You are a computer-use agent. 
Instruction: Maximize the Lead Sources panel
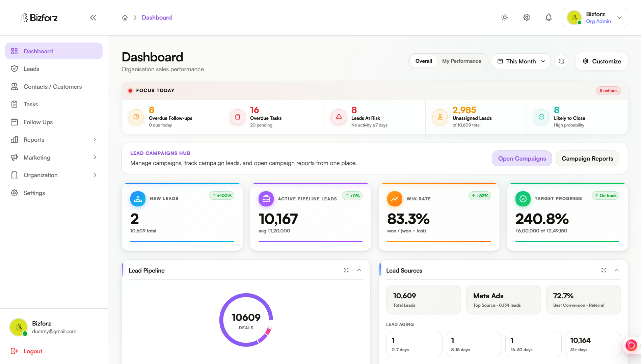(x=604, y=270)
